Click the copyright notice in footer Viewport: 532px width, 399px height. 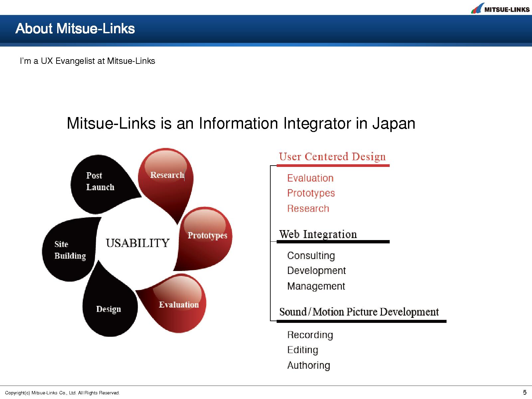click(x=63, y=393)
